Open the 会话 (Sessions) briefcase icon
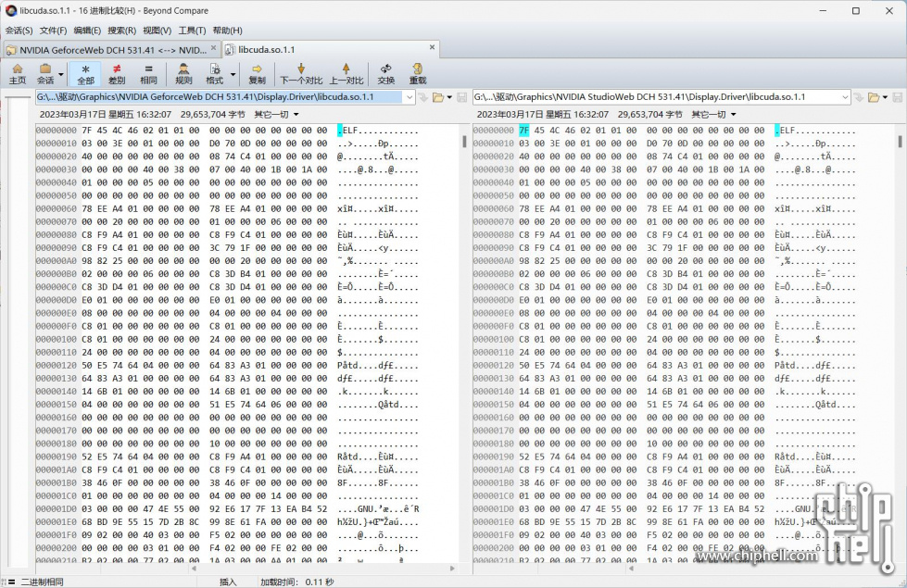This screenshot has height=588, width=907. pyautogui.click(x=45, y=74)
